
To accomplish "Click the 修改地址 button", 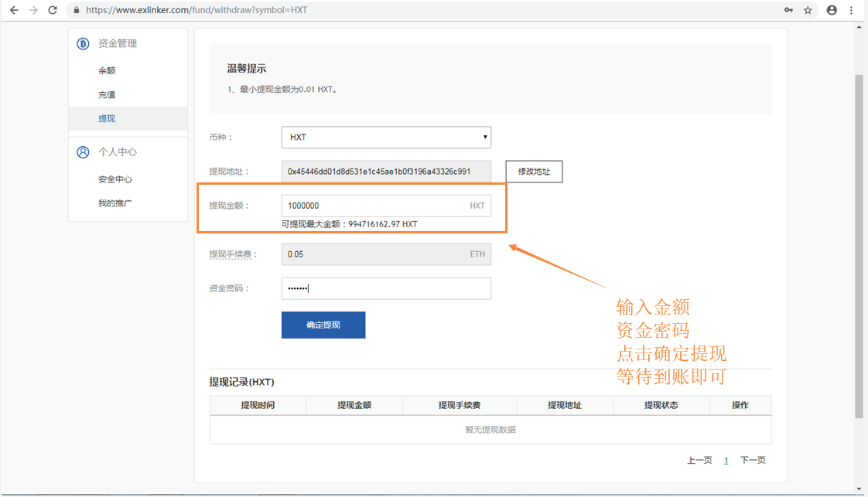I will [535, 172].
